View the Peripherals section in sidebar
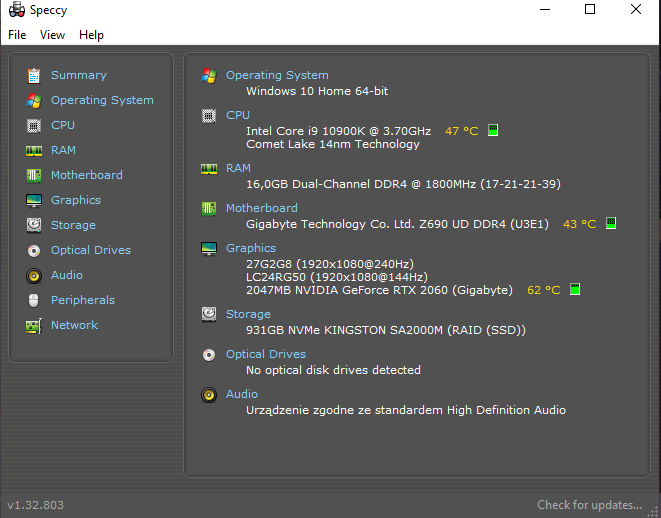The width and height of the screenshot is (661, 518). click(x=83, y=300)
